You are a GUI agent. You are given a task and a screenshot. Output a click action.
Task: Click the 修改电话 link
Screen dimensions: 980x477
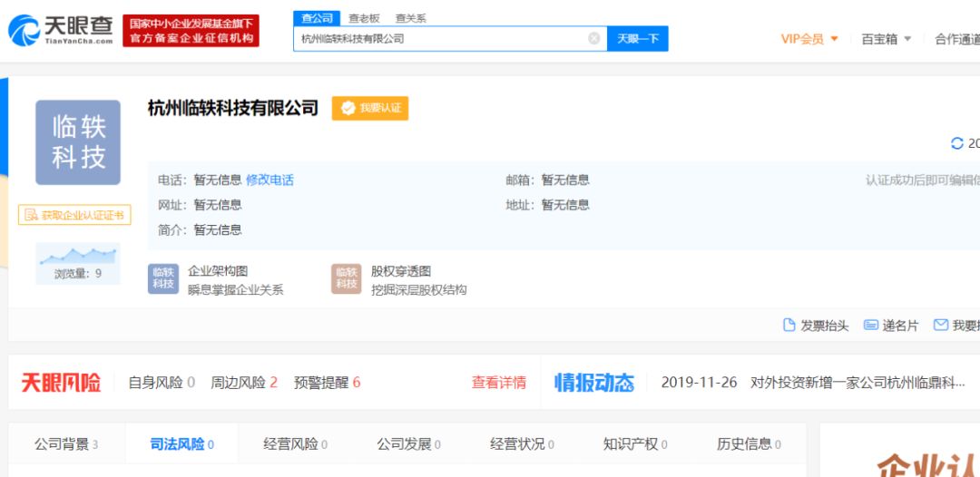click(269, 180)
